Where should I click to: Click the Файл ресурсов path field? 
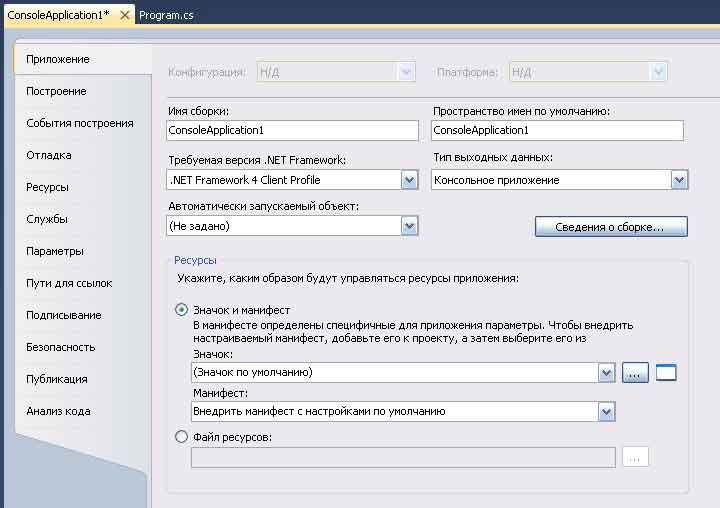[x=403, y=457]
